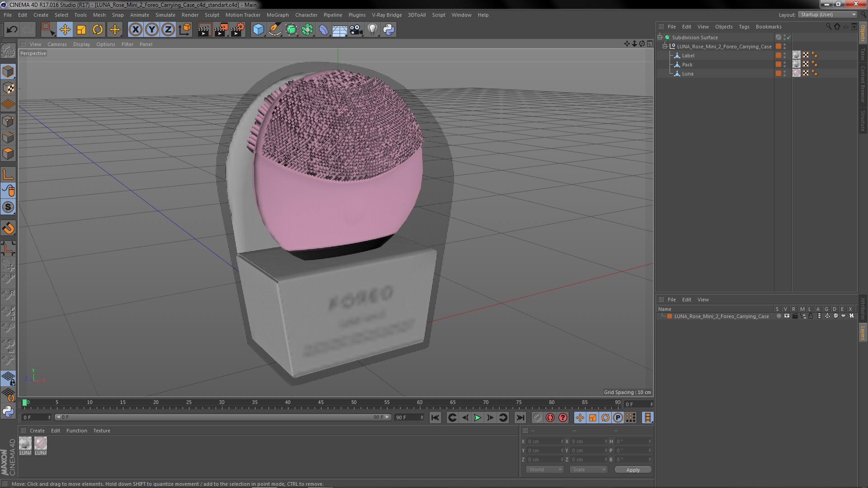Viewport: 868px width, 488px height.
Task: Click the Luna object layer color square
Action: [778, 73]
